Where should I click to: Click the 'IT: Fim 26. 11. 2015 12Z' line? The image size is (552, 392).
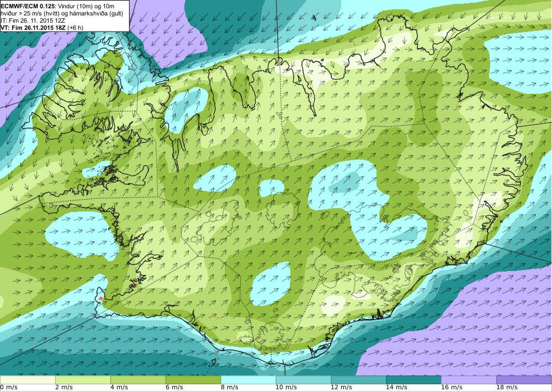coord(33,20)
